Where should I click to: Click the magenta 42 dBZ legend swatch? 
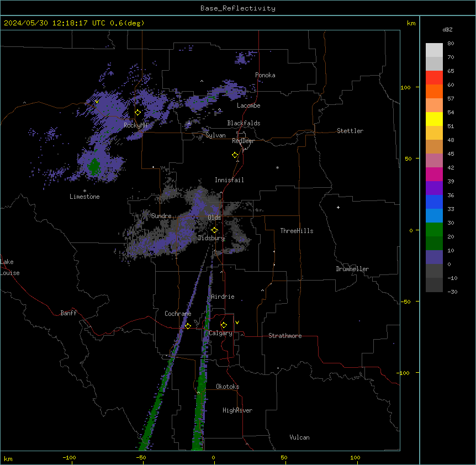[434, 174]
